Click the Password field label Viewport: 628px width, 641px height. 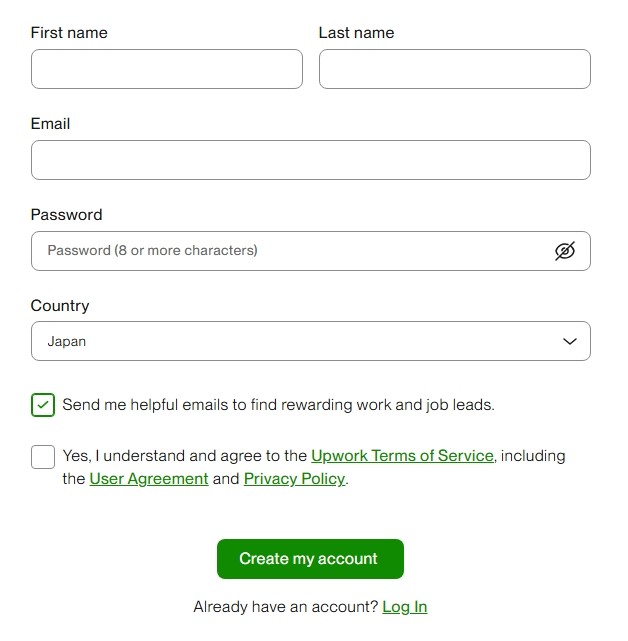point(67,215)
